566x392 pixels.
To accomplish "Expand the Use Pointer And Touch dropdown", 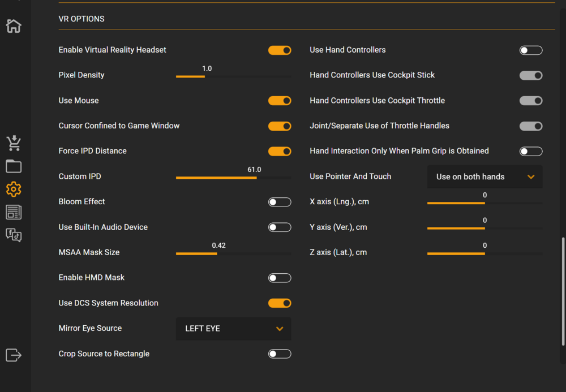I will click(x=485, y=177).
